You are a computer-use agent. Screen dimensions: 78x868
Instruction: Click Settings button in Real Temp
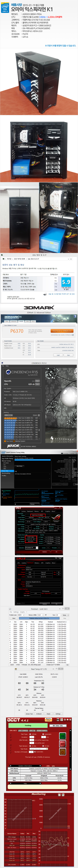(58, 714)
